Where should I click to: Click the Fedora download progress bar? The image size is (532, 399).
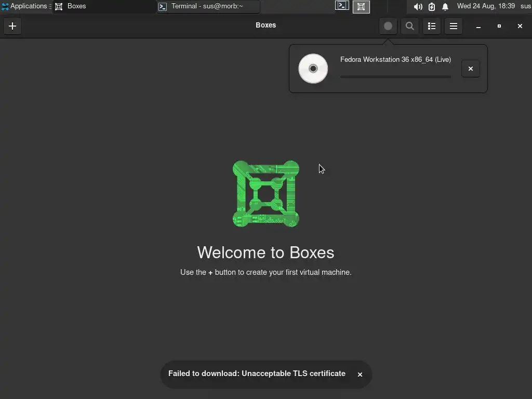(395, 77)
